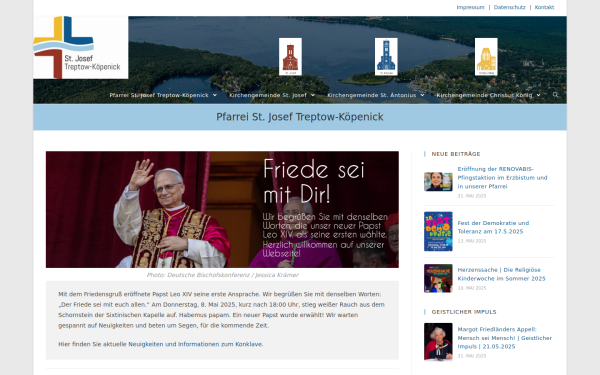Click the Fest der Demokratie poster thumbnail
Viewport: 600px width, 375px height.
click(x=438, y=232)
